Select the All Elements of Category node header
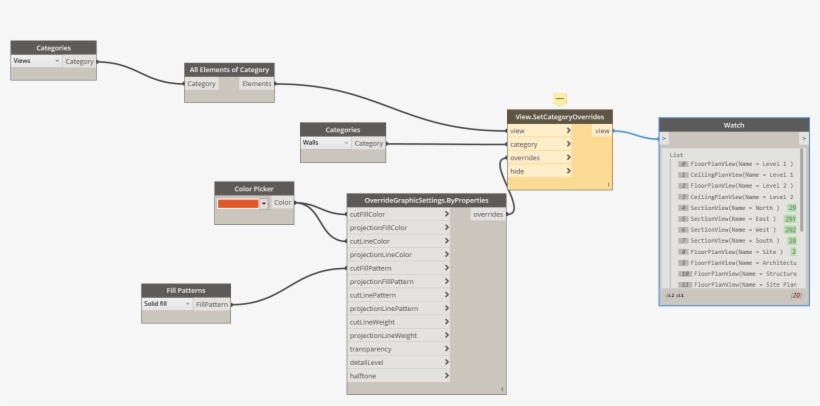 (x=229, y=70)
